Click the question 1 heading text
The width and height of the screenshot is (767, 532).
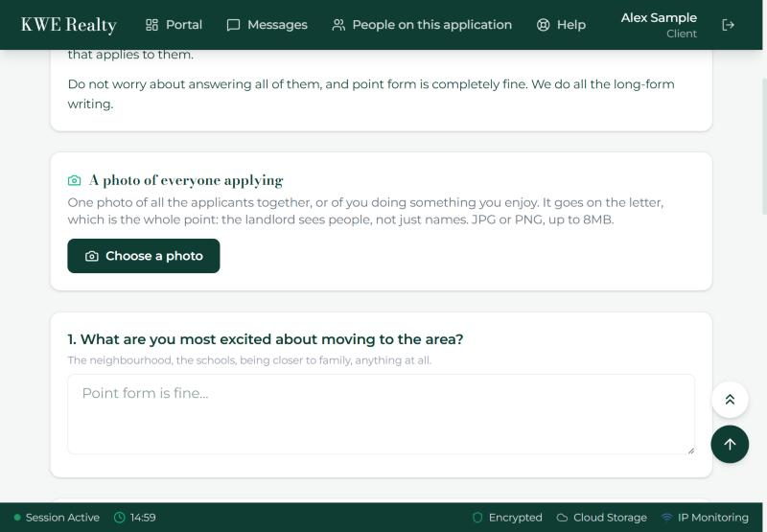click(x=266, y=339)
